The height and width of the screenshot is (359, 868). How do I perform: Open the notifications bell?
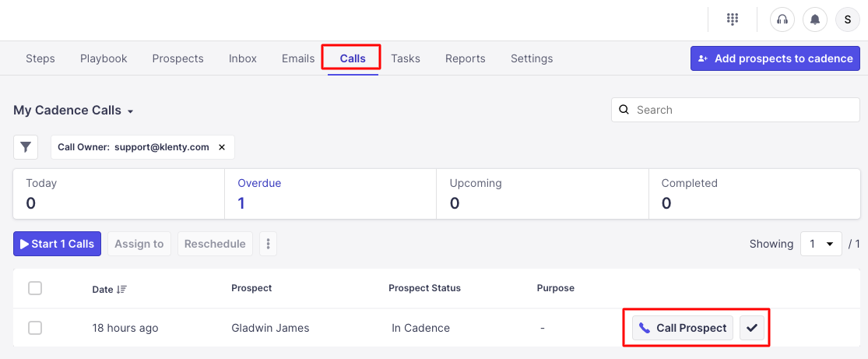815,19
